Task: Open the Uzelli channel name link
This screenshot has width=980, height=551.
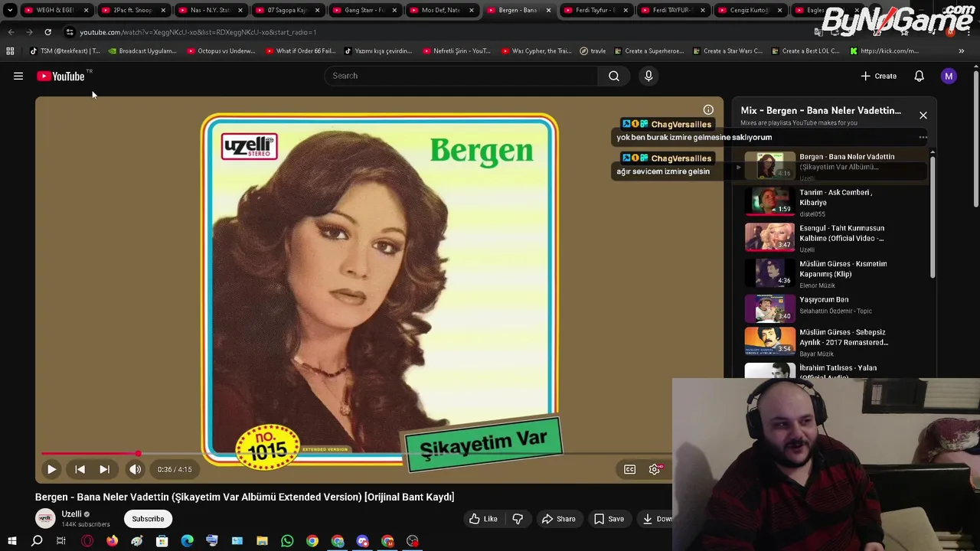Action: (71, 514)
